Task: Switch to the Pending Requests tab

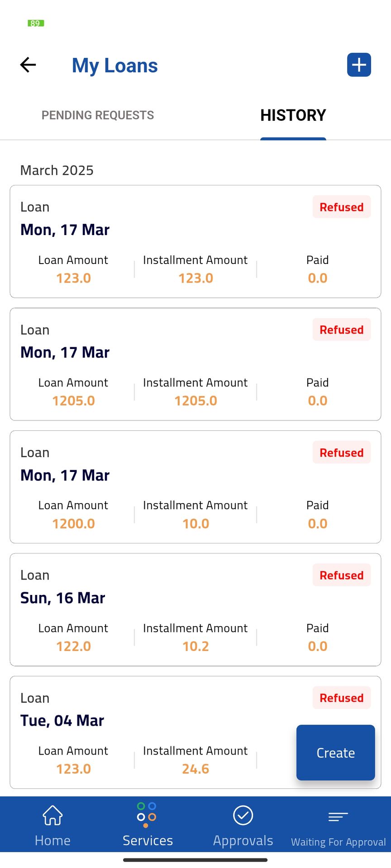Action: tap(98, 115)
